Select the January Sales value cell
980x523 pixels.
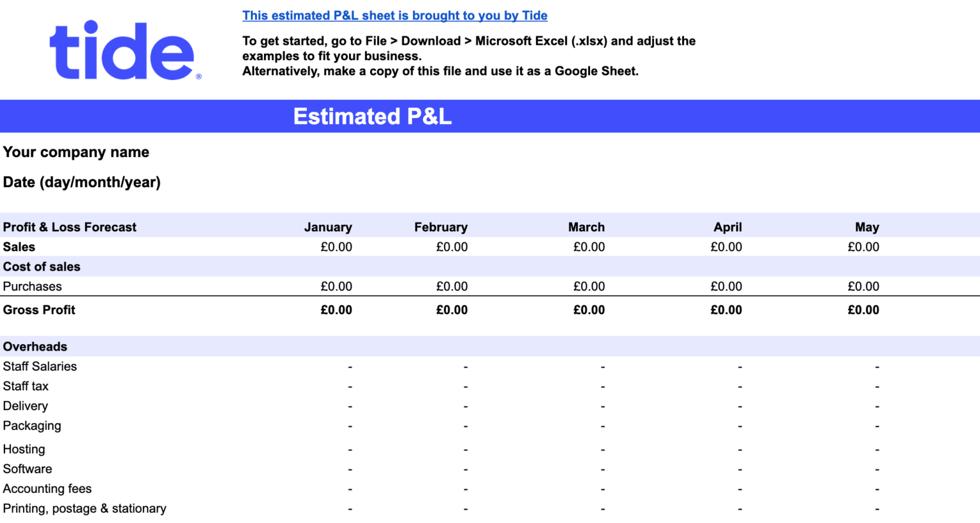coord(336,247)
